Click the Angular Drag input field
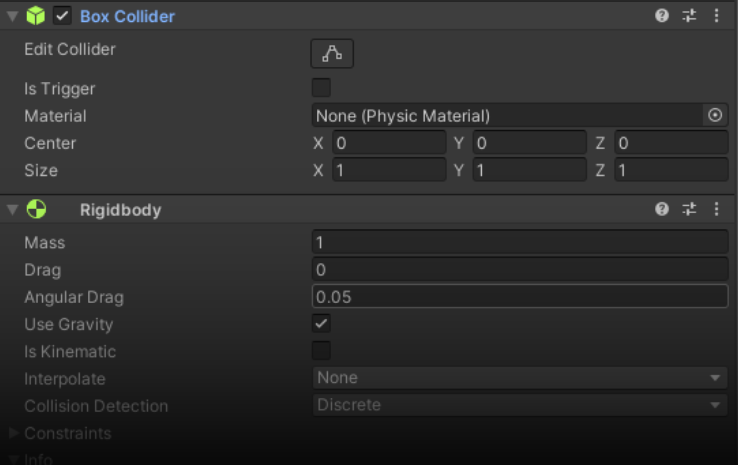The height and width of the screenshot is (465, 738). (520, 297)
